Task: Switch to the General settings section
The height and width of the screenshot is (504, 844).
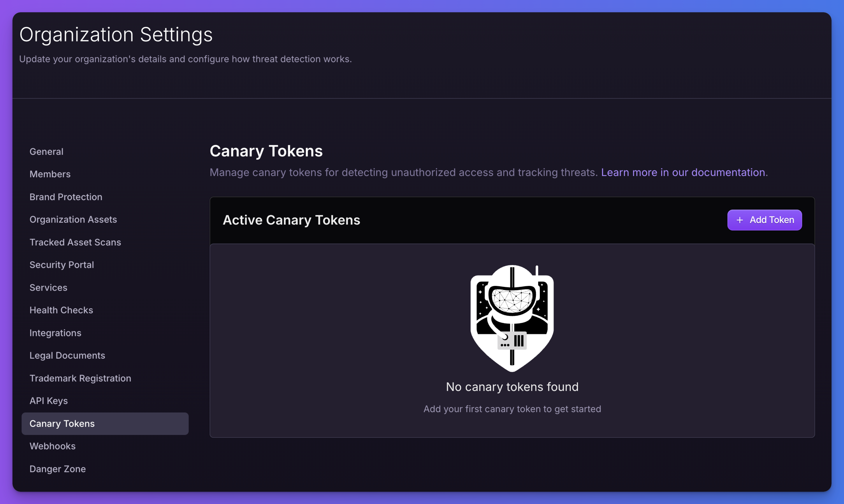Action: pos(46,151)
